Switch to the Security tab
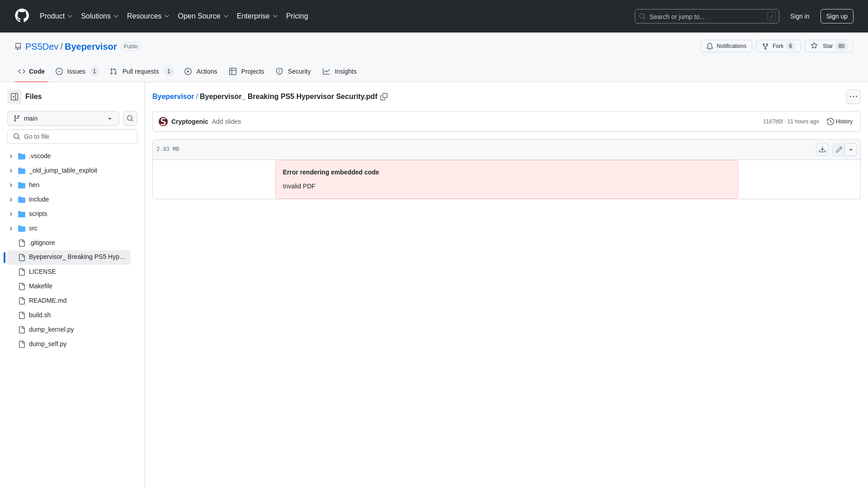This screenshot has width=868, height=488. click(x=293, y=71)
